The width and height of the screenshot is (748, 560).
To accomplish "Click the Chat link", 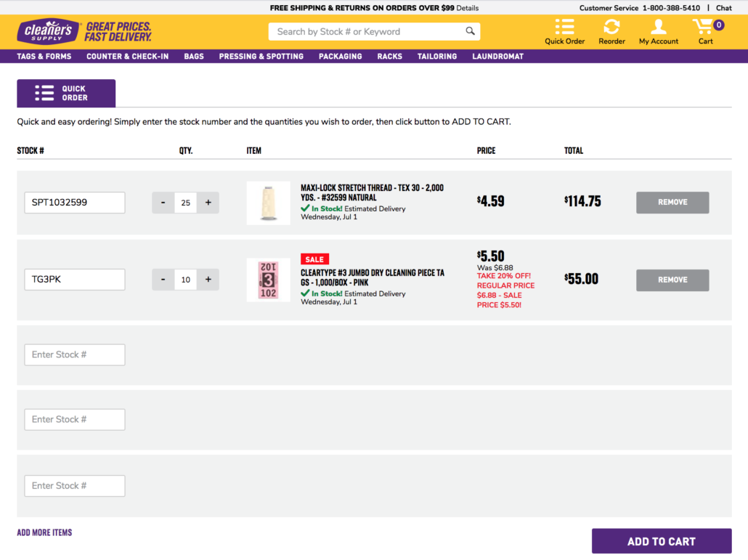I will tap(723, 8).
